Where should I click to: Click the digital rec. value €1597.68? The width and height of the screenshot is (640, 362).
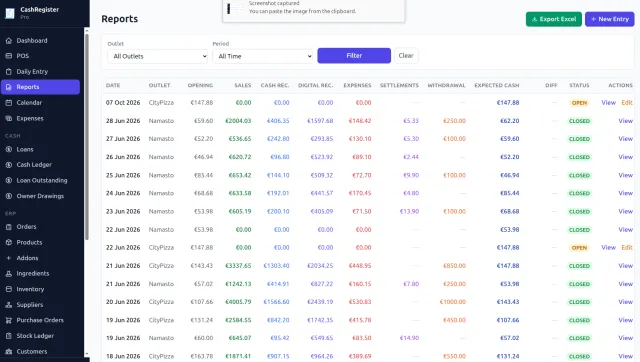tap(320, 121)
